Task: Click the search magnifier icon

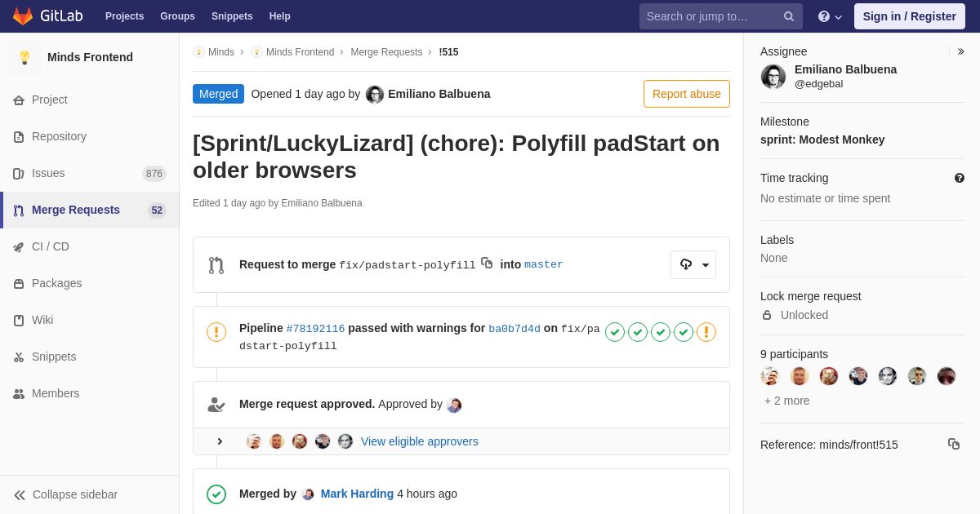Action: (x=788, y=16)
